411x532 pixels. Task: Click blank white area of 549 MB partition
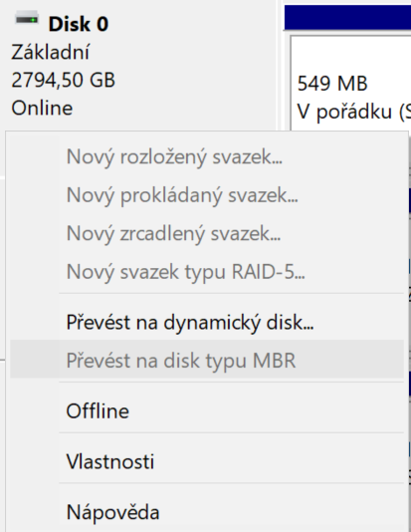click(350, 53)
